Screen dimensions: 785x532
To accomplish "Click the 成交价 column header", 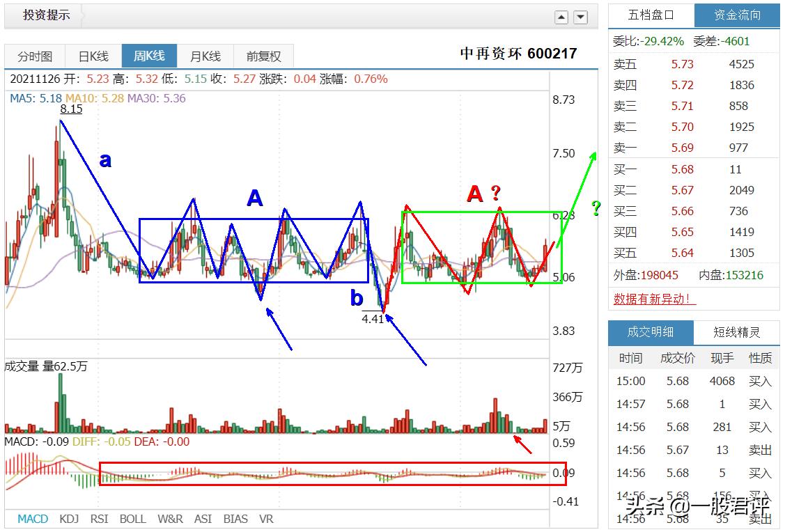I will tap(677, 358).
